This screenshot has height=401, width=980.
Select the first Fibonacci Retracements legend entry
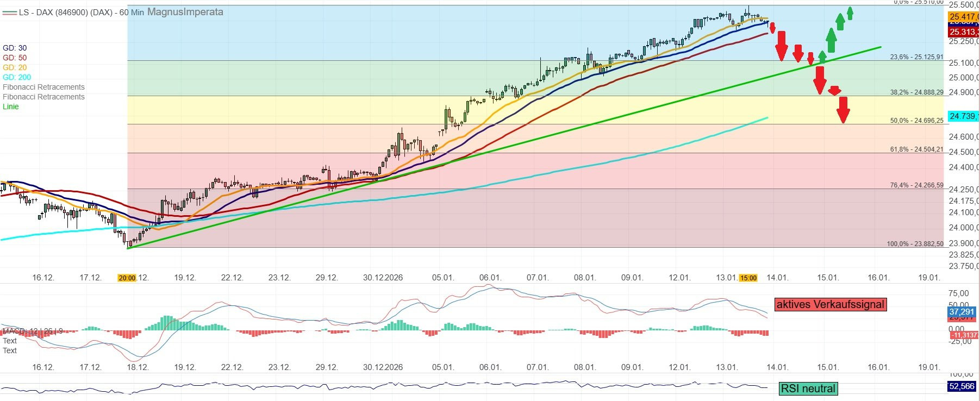pos(43,87)
